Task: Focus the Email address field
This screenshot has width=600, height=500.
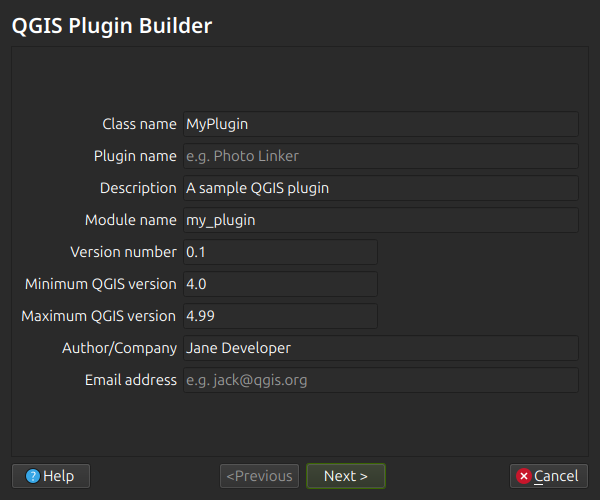Action: click(381, 380)
